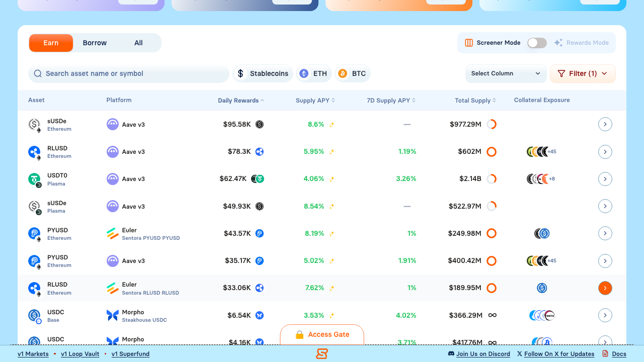Viewport: 644px width, 362px height.
Task: Open the Select Column dropdown
Action: click(506, 74)
